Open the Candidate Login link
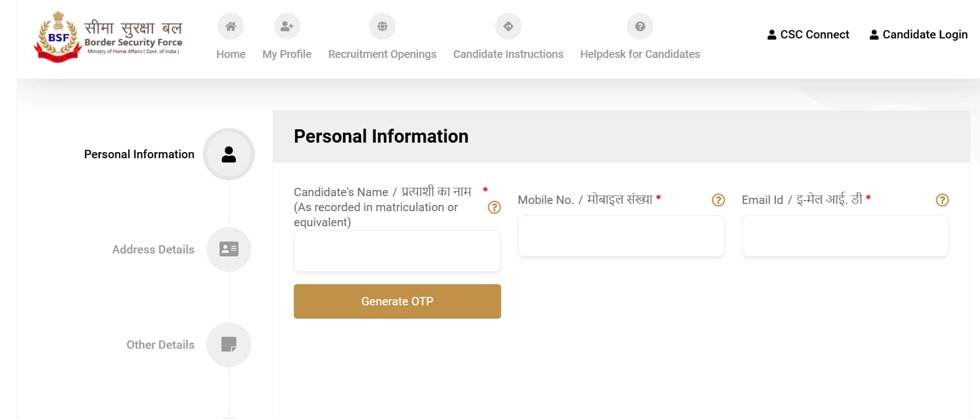This screenshot has width=980, height=419. coord(919,35)
